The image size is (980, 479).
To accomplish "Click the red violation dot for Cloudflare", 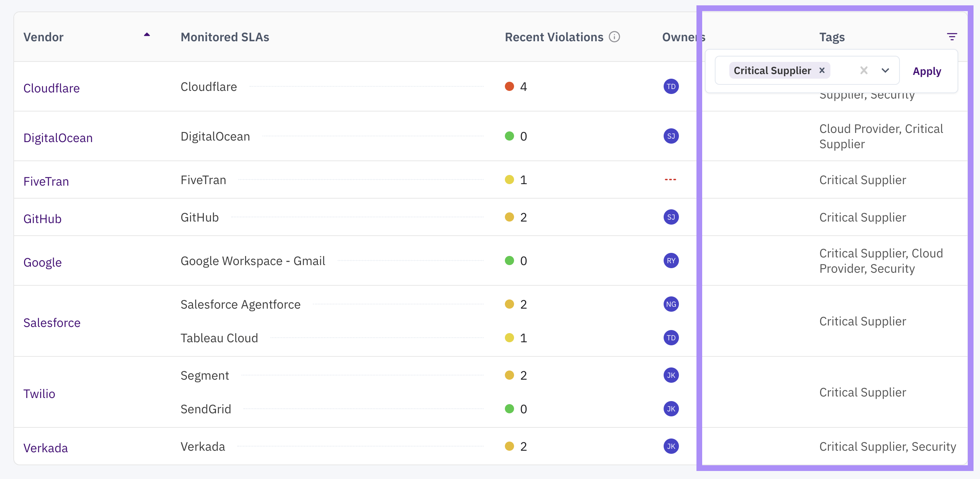I will pyautogui.click(x=509, y=86).
